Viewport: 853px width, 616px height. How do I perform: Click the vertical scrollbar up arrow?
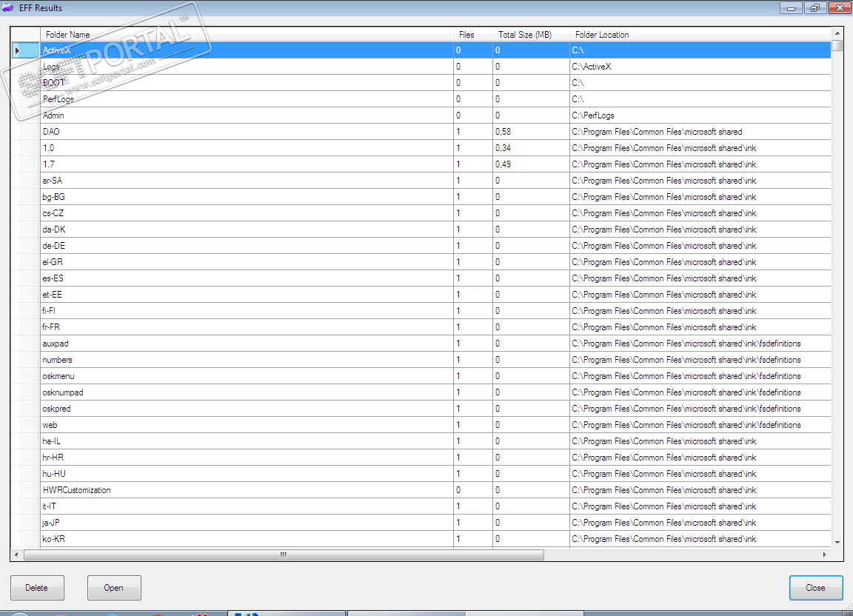pos(837,33)
